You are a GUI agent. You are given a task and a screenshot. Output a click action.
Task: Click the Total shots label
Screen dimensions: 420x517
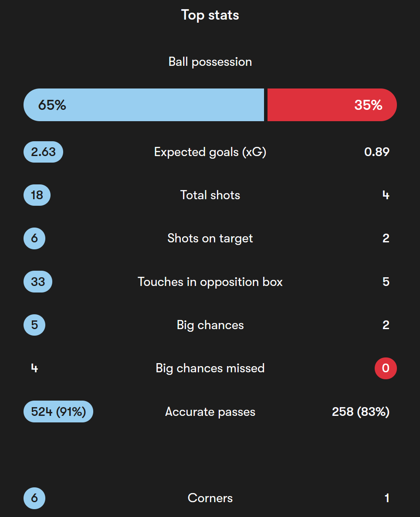[x=210, y=195]
